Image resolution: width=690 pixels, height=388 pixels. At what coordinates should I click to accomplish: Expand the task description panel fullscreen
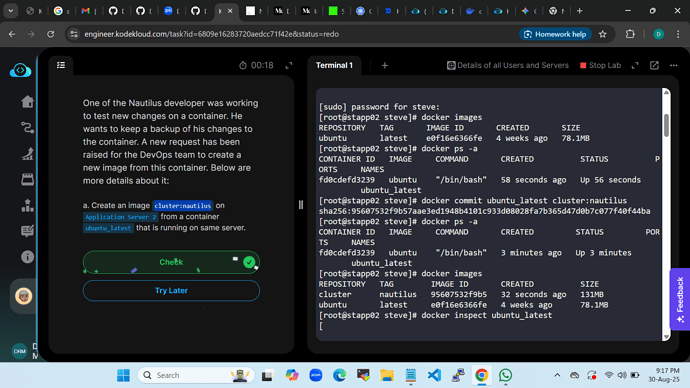[x=289, y=66]
